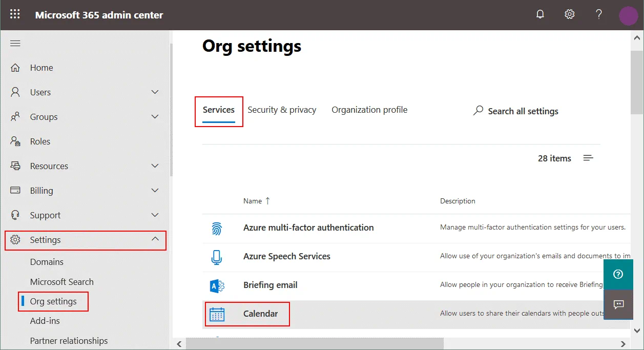The image size is (644, 350).
Task: Click the Azure multi-factor authentication fingerprint icon
Action: point(217,228)
